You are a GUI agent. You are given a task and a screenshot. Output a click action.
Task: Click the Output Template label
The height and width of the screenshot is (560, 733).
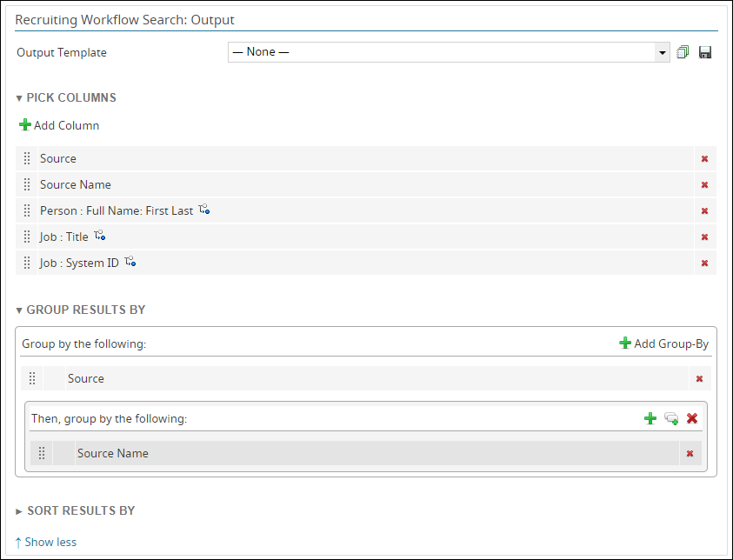click(62, 52)
